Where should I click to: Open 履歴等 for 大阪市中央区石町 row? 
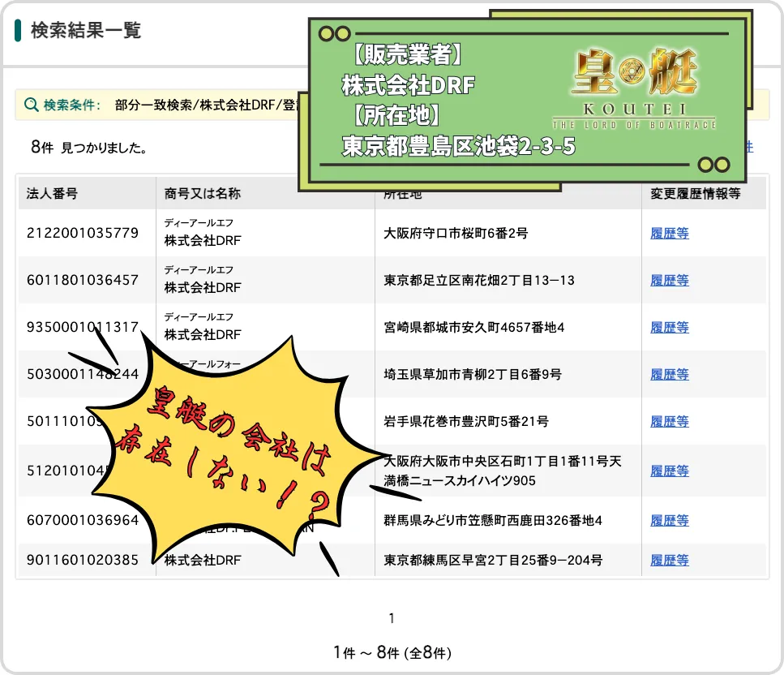click(669, 471)
